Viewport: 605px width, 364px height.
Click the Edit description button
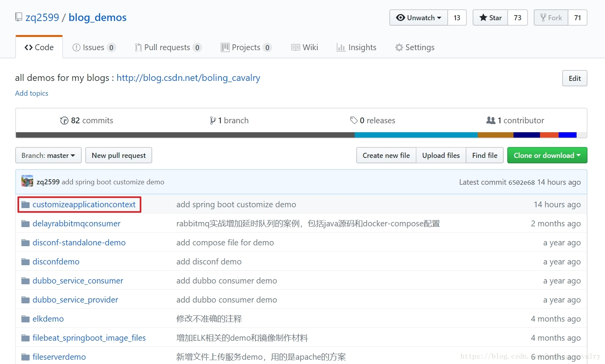pyautogui.click(x=575, y=78)
